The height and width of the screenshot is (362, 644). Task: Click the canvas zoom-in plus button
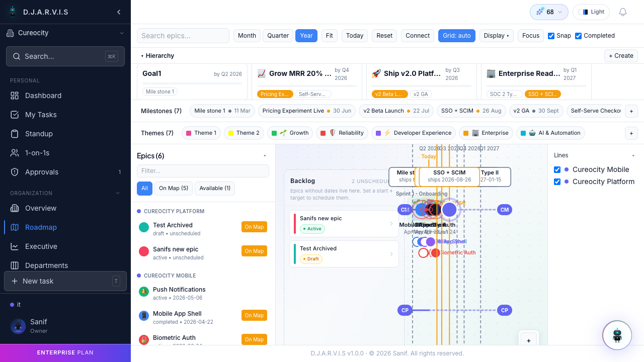[x=529, y=340]
